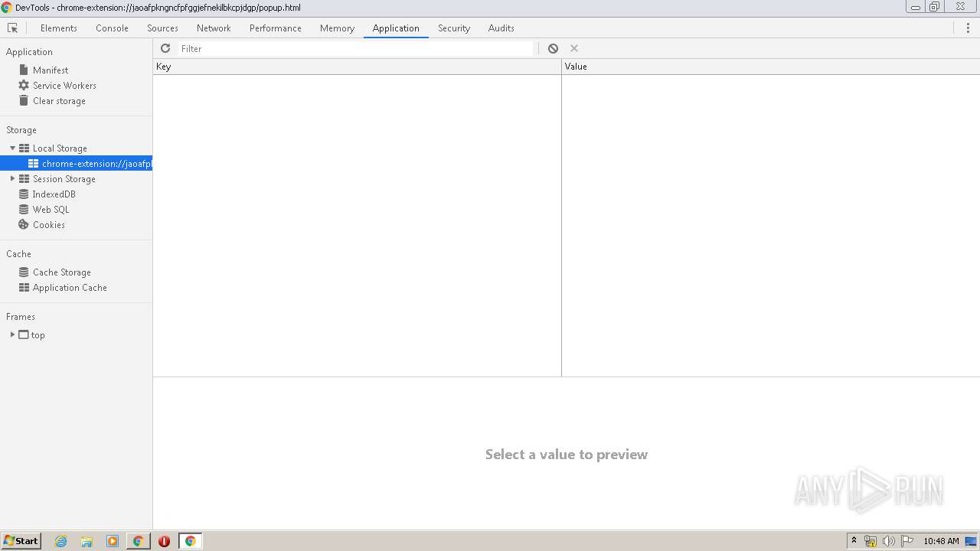This screenshot has height=551, width=980.
Task: Click the Clear storage trash icon
Action: click(24, 100)
